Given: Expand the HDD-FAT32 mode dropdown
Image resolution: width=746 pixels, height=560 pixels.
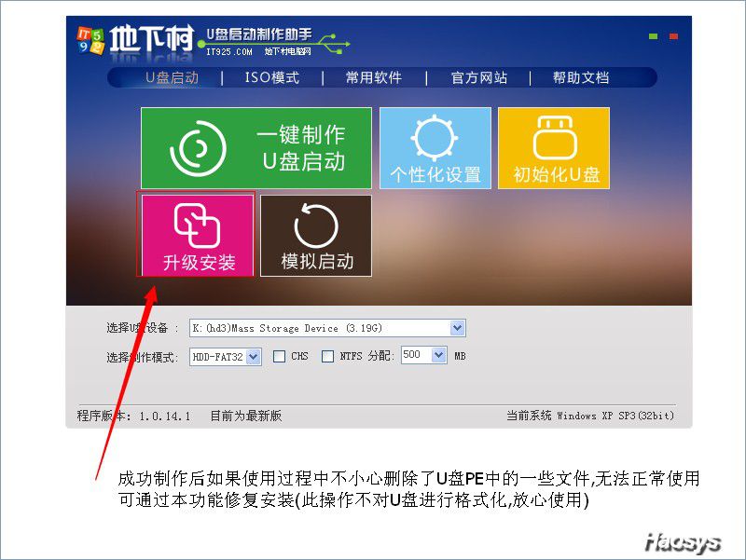Looking at the screenshot, I should click(x=254, y=357).
